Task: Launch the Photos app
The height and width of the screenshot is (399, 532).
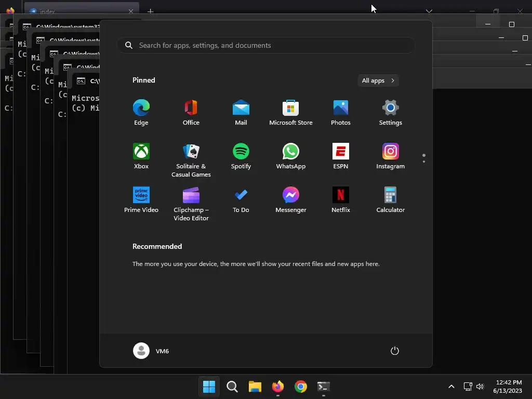Action: pos(341,112)
